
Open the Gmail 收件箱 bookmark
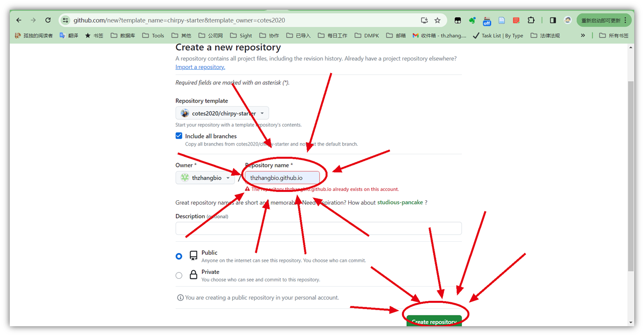pos(439,36)
